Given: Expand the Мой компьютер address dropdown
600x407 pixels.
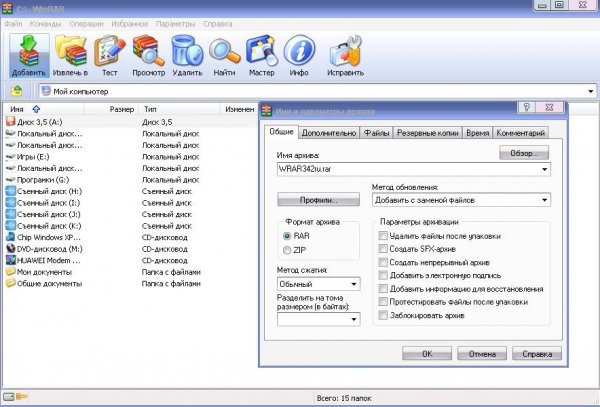Looking at the screenshot, I should click(x=590, y=91).
